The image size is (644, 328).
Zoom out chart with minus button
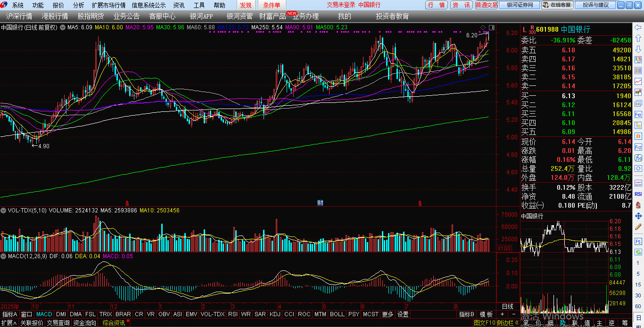(x=513, y=314)
